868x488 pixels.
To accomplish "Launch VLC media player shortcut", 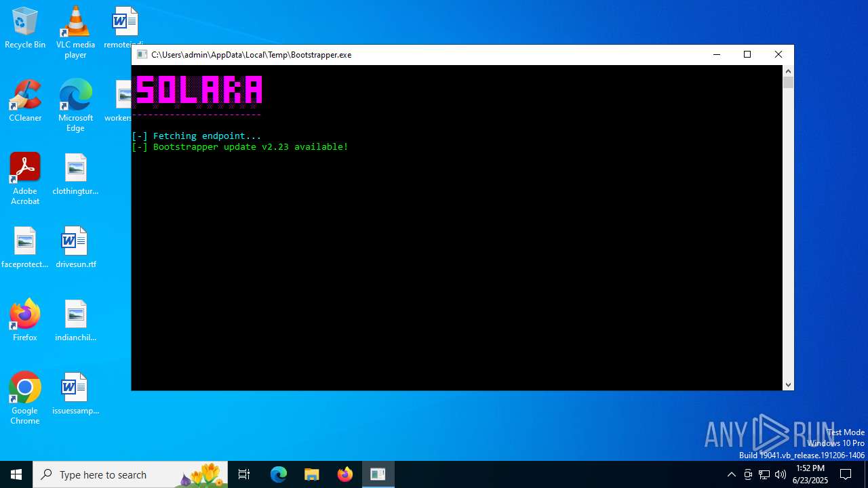I will tap(75, 32).
